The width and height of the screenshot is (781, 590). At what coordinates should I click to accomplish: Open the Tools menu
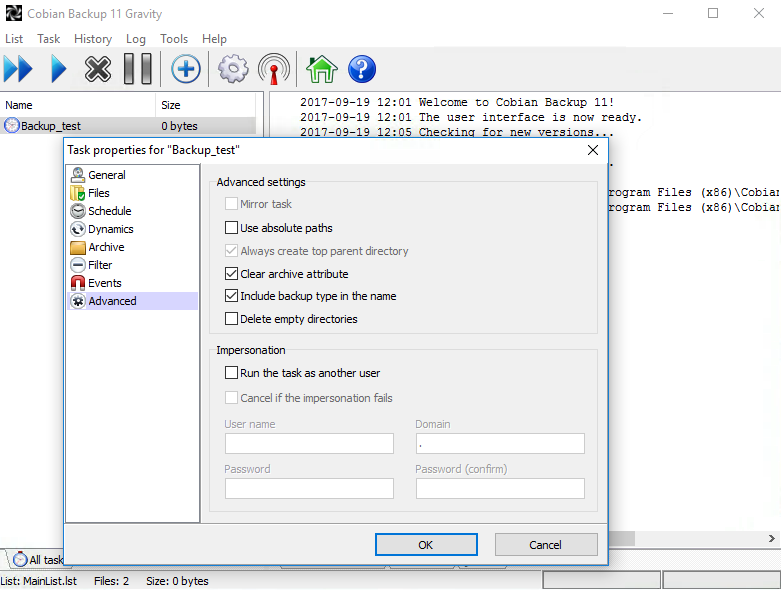(174, 39)
